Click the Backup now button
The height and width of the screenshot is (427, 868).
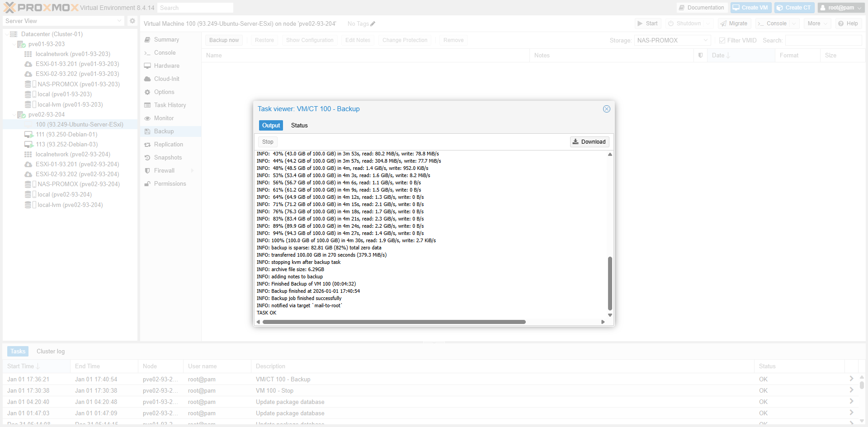point(224,40)
